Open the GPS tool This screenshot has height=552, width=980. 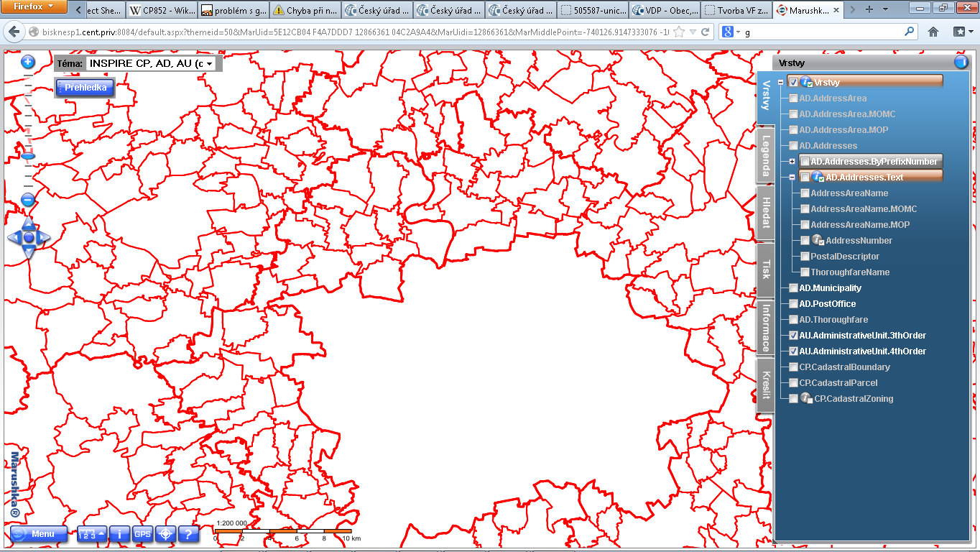click(x=143, y=534)
